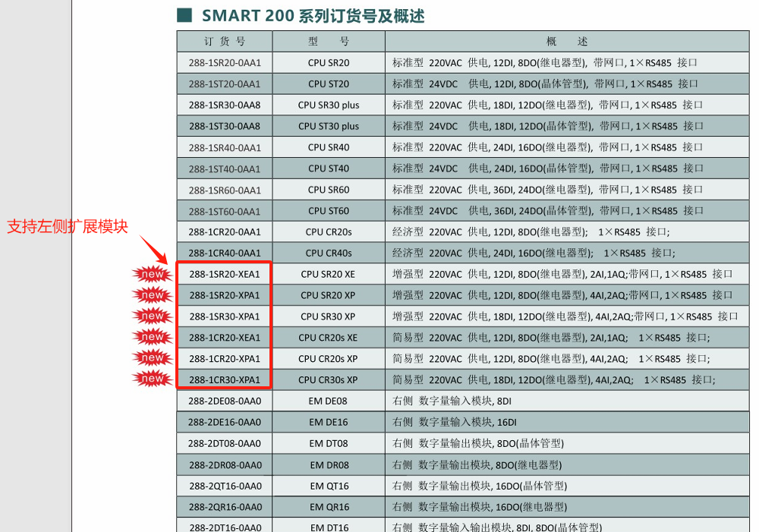Screen dimensions: 759x532
Task: Click the new badge beside 288-1CR20-XEA1
Action: 152,337
